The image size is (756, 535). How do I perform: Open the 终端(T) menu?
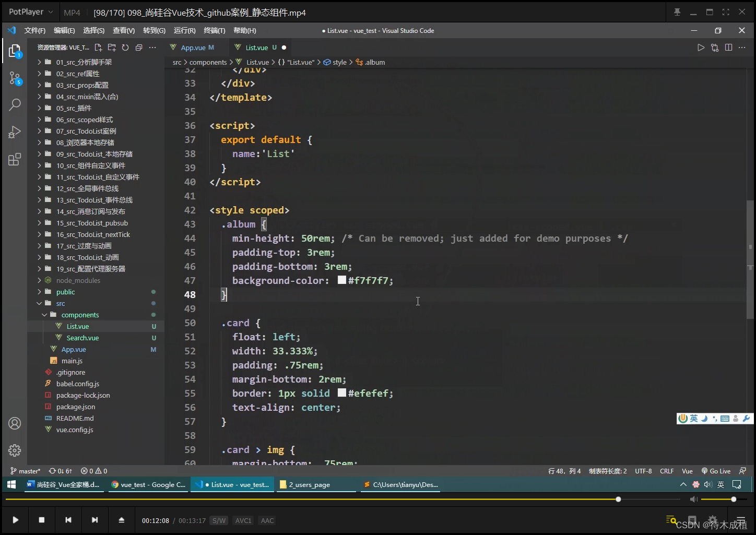tap(215, 31)
